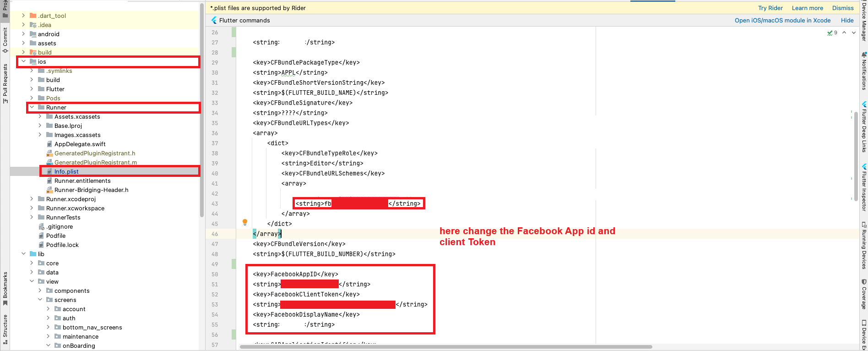868x351 pixels.
Task: Dismiss the Rider plist notification
Action: click(x=842, y=8)
